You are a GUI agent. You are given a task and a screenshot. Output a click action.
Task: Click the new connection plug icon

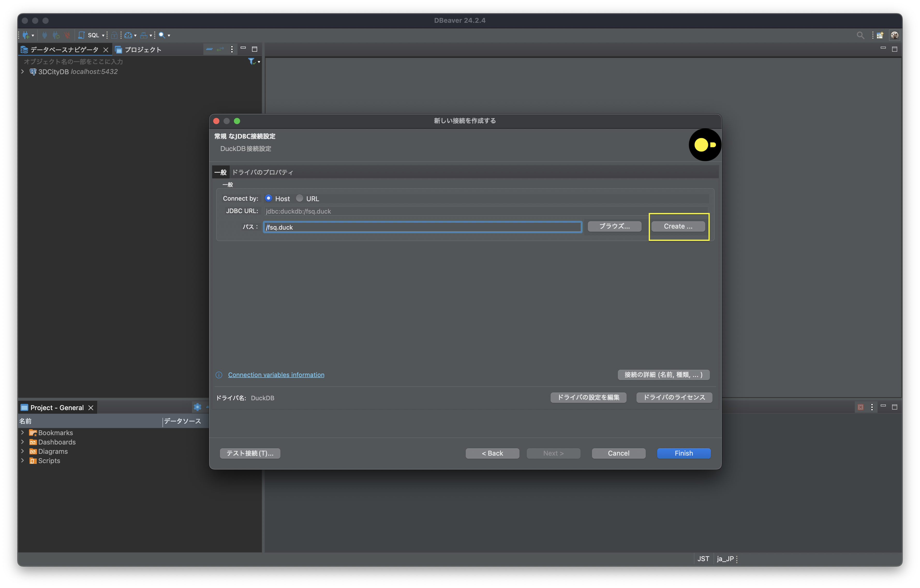coord(26,35)
